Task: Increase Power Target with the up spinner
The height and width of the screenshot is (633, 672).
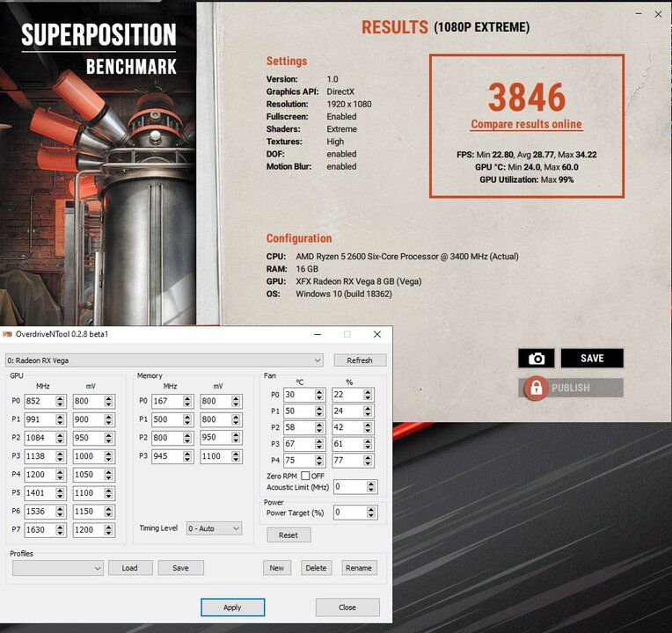Action: pos(371,509)
